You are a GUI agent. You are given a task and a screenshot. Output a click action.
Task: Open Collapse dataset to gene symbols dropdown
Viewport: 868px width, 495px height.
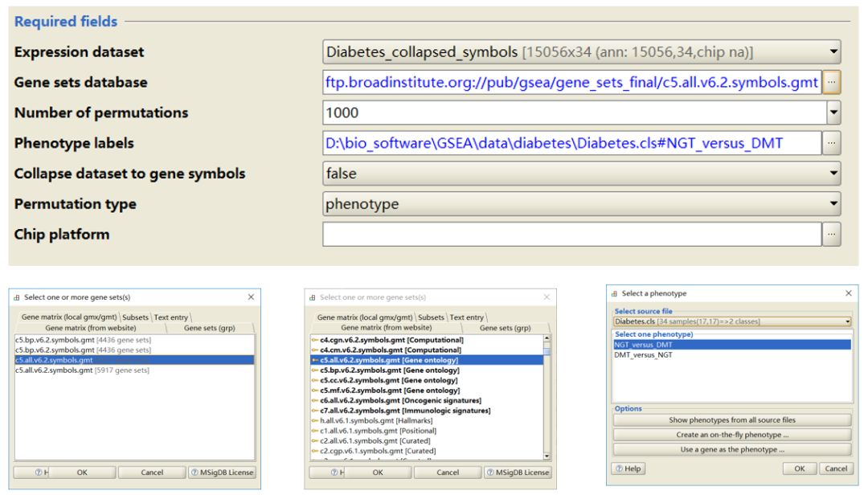pyautogui.click(x=833, y=174)
